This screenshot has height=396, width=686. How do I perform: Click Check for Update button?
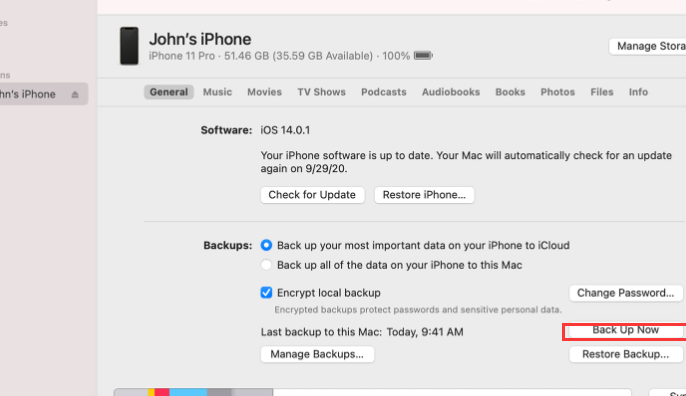pos(312,195)
